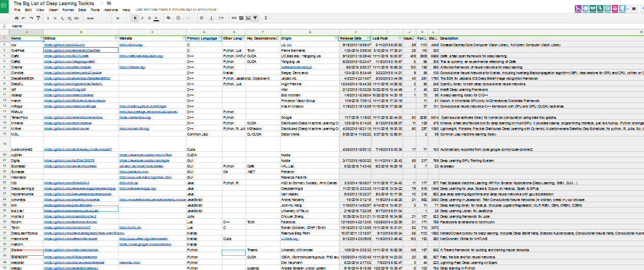
Task: Select the Common Lisp language cell
Action: click(204, 133)
